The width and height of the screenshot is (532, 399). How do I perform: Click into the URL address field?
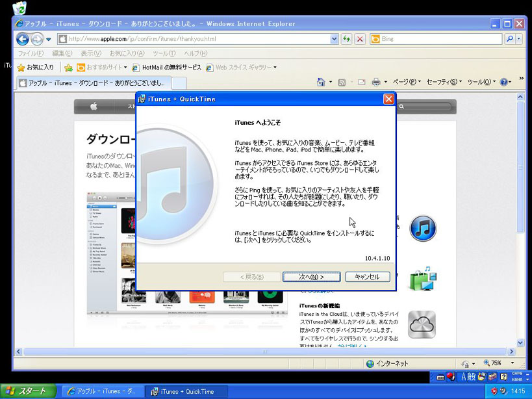[198, 39]
